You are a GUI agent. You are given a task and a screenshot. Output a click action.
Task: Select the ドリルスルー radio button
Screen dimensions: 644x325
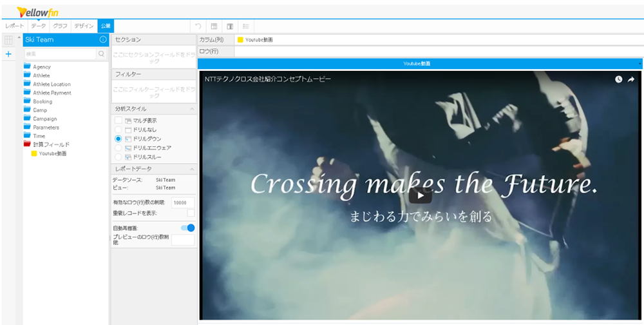click(x=118, y=157)
